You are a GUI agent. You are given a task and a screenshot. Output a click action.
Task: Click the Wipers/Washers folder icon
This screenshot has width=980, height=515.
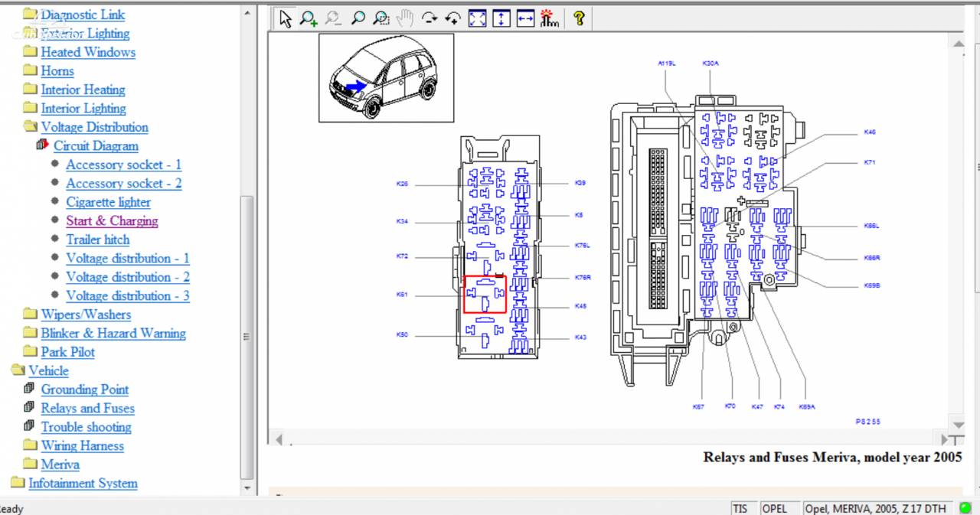tap(30, 314)
